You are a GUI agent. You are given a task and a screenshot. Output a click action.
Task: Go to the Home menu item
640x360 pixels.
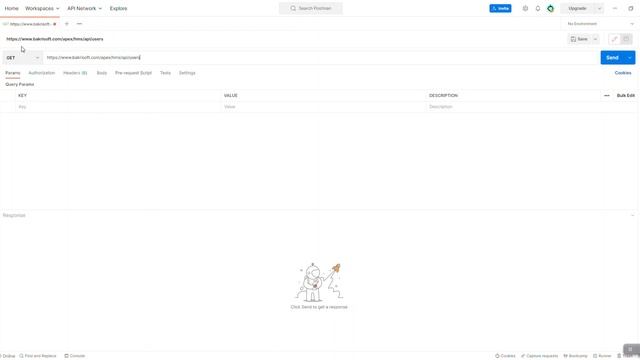click(x=11, y=8)
